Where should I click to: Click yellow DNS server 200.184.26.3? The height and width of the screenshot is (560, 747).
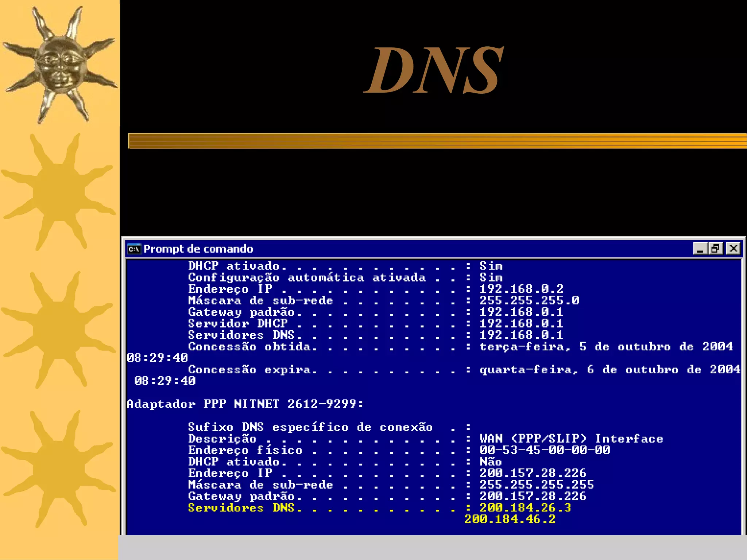click(525, 507)
